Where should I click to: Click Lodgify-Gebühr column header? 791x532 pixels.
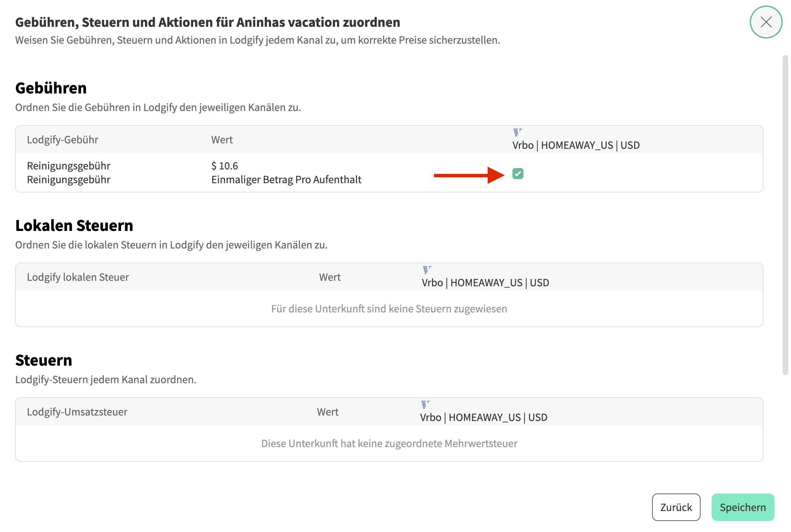click(63, 140)
